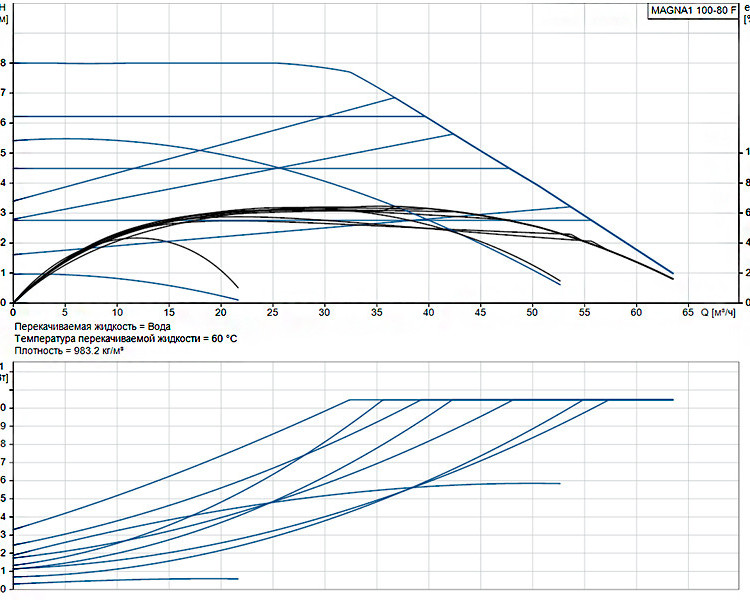Image resolution: width=750 pixels, height=600 pixels.
Task: Click the temperature text 60 °C line
Action: pos(126,339)
